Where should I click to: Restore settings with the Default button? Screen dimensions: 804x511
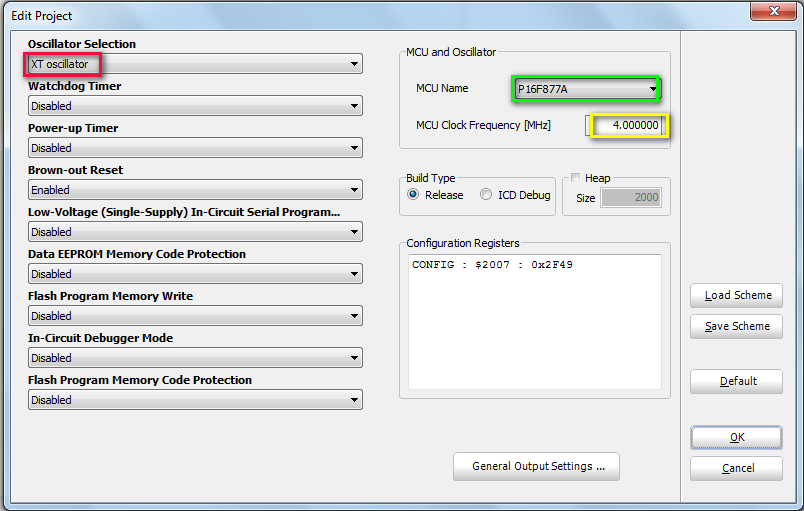pos(736,382)
